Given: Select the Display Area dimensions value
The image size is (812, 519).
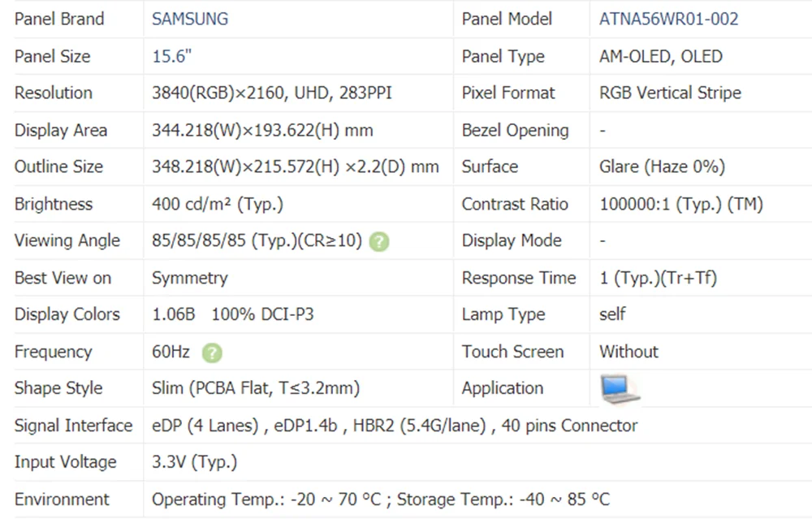Looking at the screenshot, I should pyautogui.click(x=262, y=130).
